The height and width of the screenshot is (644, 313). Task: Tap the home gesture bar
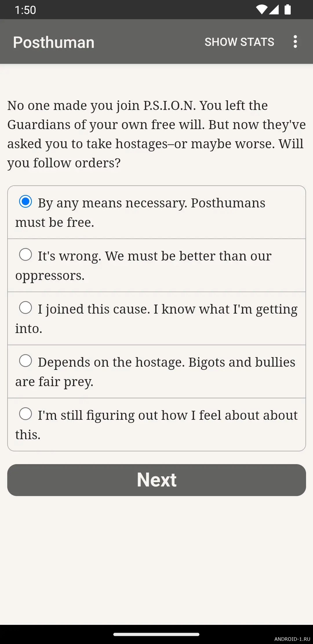tap(156, 634)
